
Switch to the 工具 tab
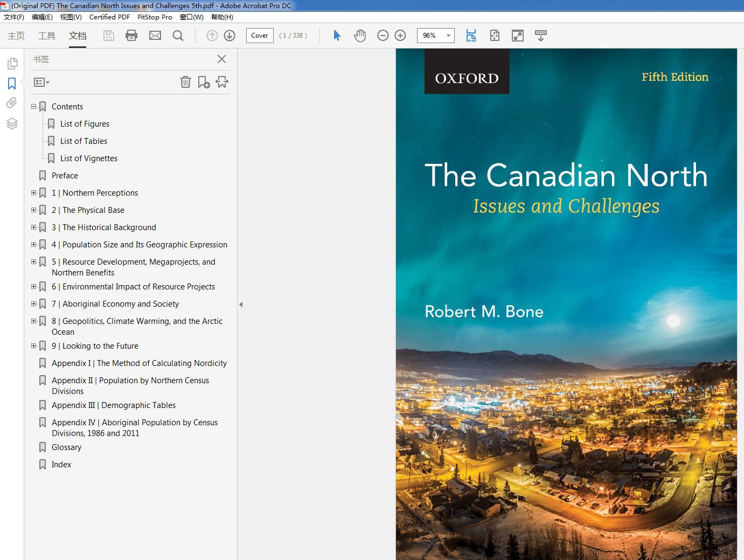click(x=47, y=36)
